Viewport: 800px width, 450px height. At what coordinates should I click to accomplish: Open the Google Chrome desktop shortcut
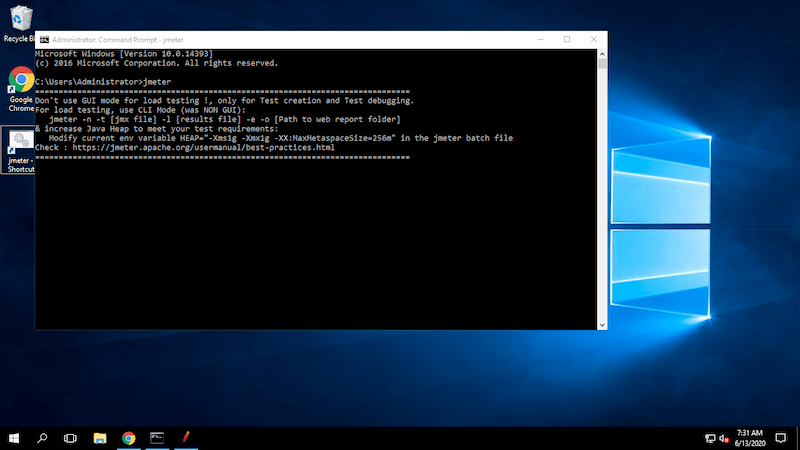[x=21, y=89]
